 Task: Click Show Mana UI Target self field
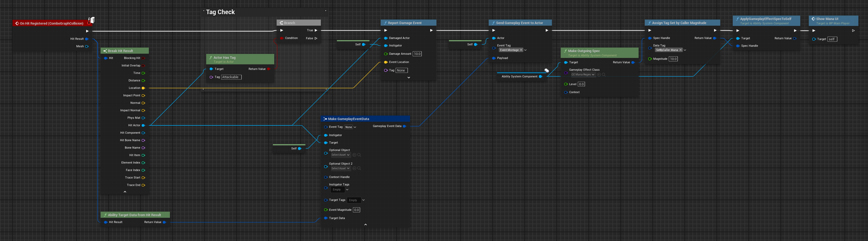832,39
